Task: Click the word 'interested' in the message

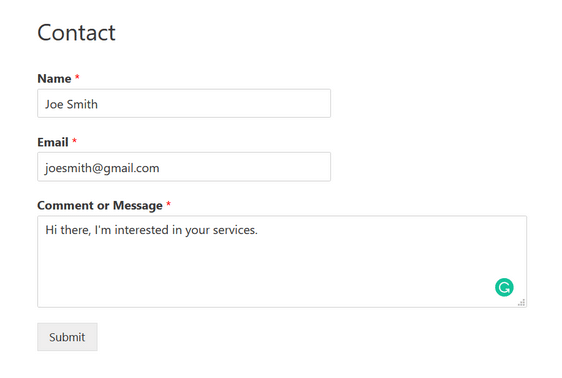Action: 142,230
